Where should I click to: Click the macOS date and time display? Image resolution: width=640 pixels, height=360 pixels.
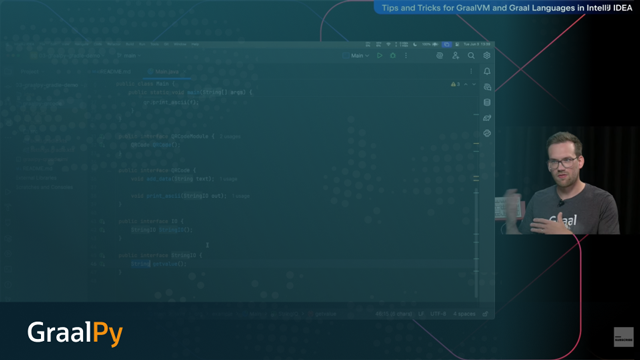(x=477, y=44)
